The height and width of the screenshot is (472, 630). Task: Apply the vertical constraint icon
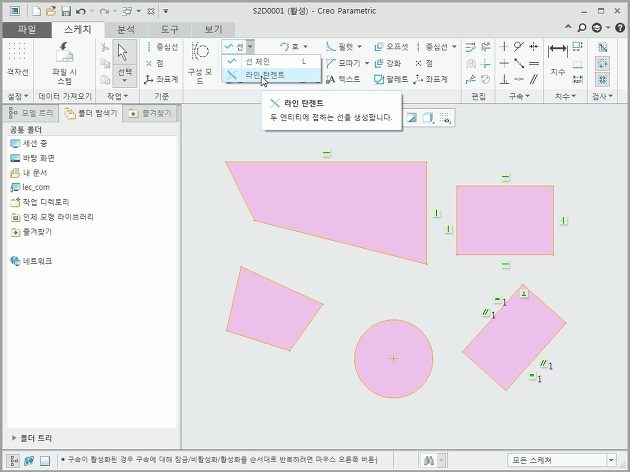point(504,47)
